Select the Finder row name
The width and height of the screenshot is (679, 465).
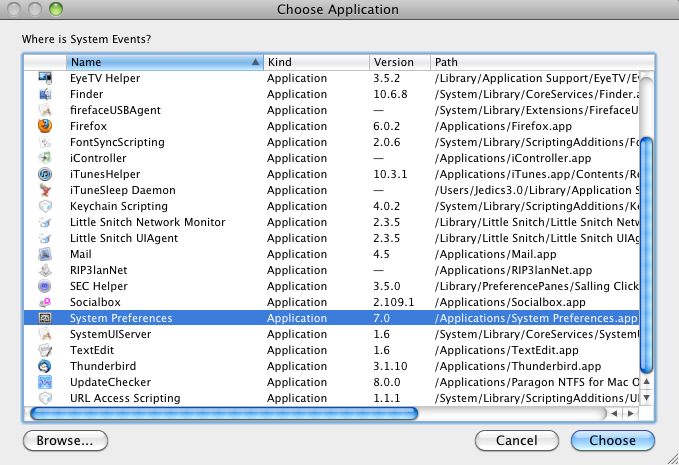pos(87,94)
